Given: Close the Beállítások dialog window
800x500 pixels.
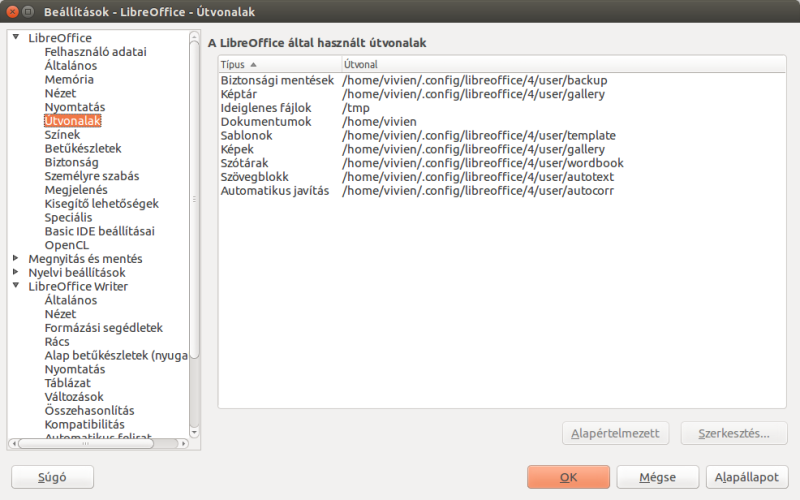Looking at the screenshot, I should coord(12,11).
